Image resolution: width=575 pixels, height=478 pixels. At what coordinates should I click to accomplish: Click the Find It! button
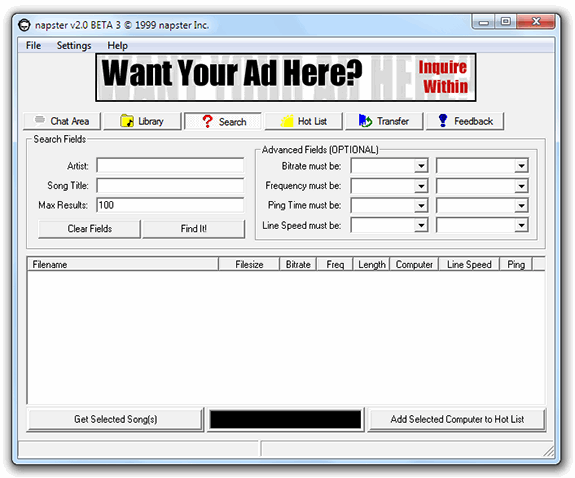coord(194,229)
